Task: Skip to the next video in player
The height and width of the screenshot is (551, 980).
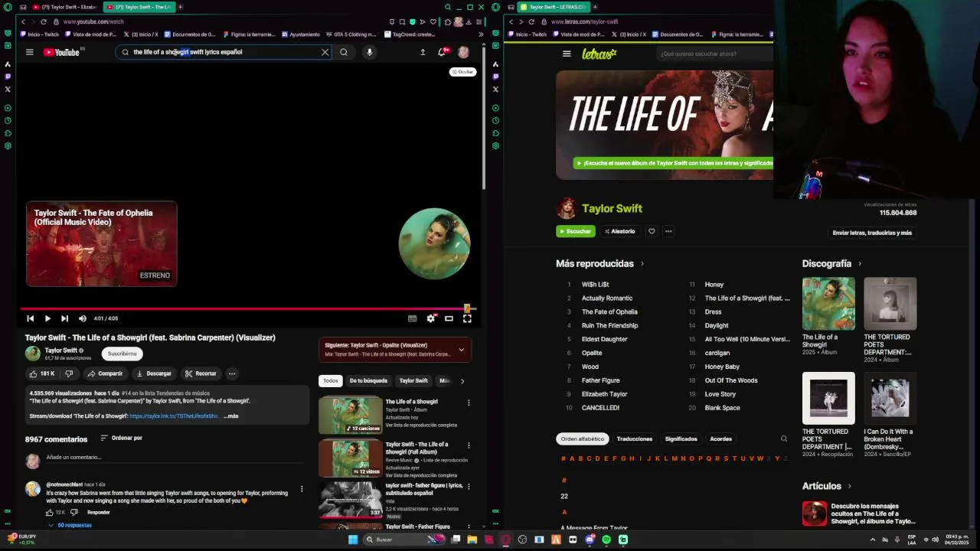Action: [x=64, y=318]
